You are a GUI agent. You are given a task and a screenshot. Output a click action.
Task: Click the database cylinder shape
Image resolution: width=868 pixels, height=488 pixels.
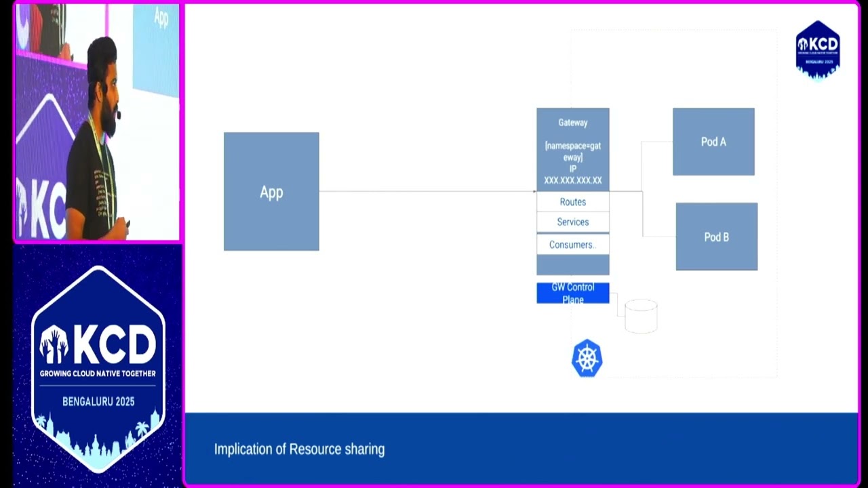point(641,317)
